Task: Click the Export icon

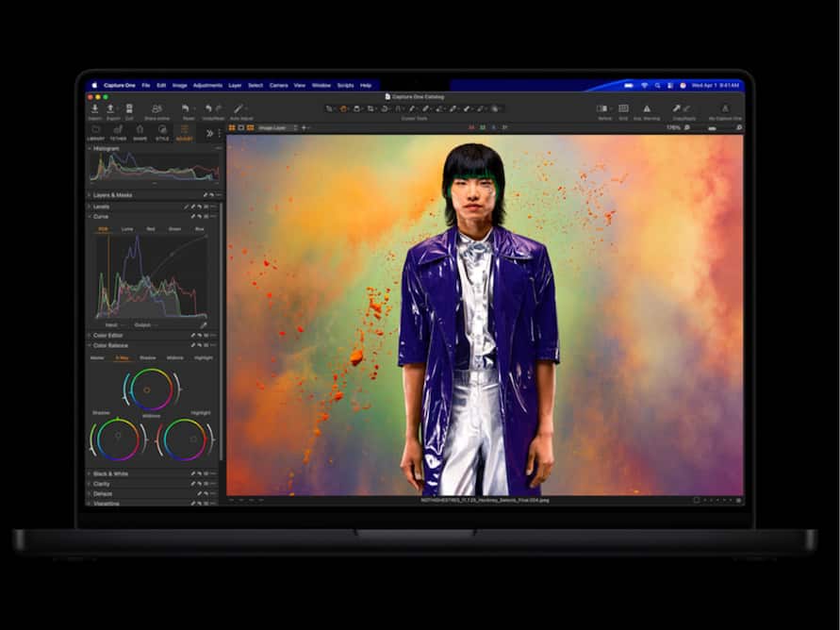Action: click(110, 108)
